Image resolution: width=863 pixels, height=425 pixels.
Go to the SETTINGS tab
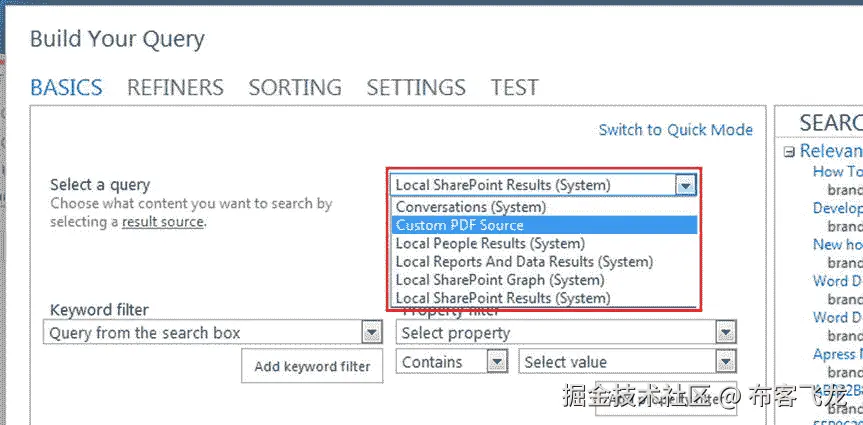tap(416, 88)
